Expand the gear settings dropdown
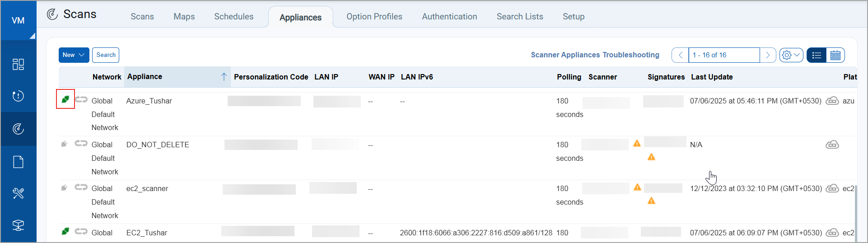Viewport: 868px width, 243px height. pyautogui.click(x=791, y=55)
